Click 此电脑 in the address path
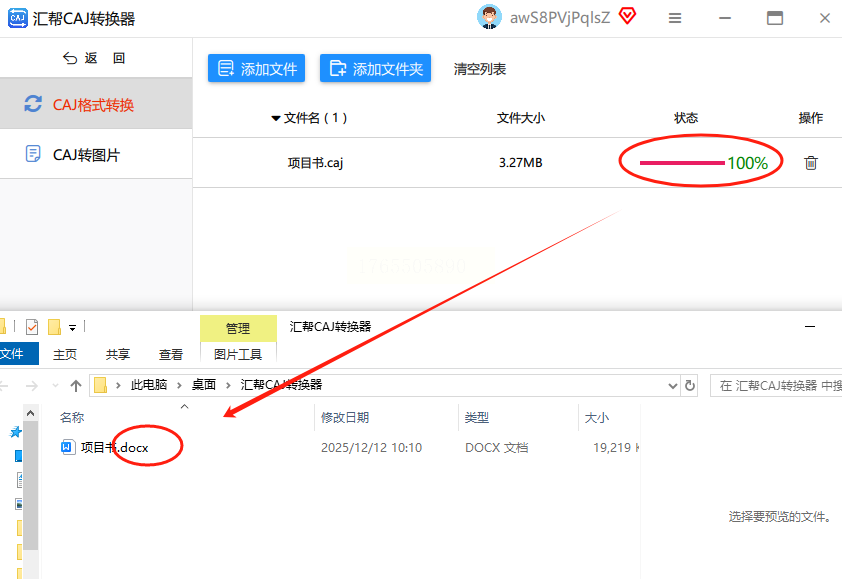The height and width of the screenshot is (579, 842). click(149, 385)
